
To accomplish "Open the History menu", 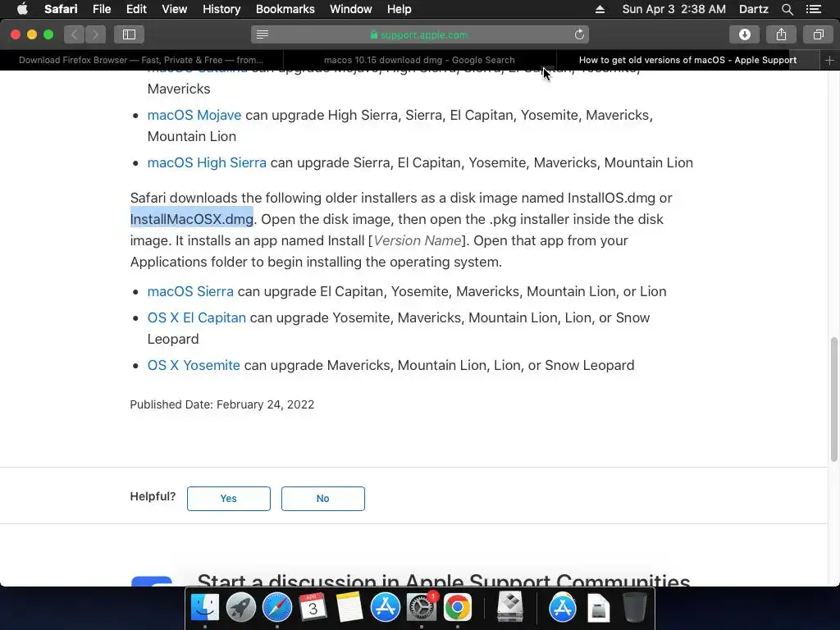I will tap(221, 9).
